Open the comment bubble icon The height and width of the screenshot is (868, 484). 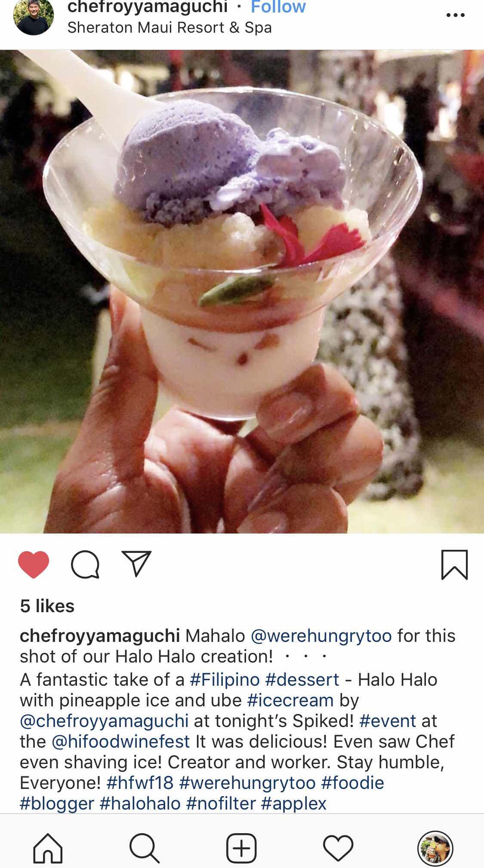[x=85, y=564]
